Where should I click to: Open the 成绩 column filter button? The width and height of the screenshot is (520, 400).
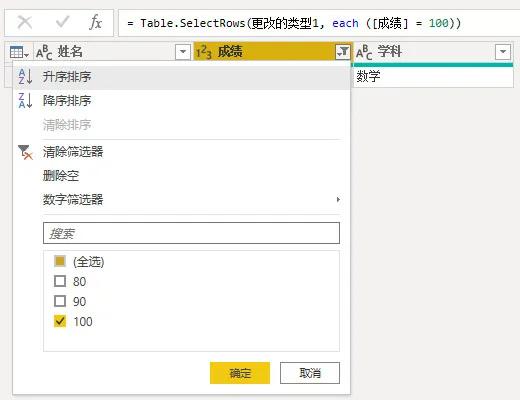point(342,52)
